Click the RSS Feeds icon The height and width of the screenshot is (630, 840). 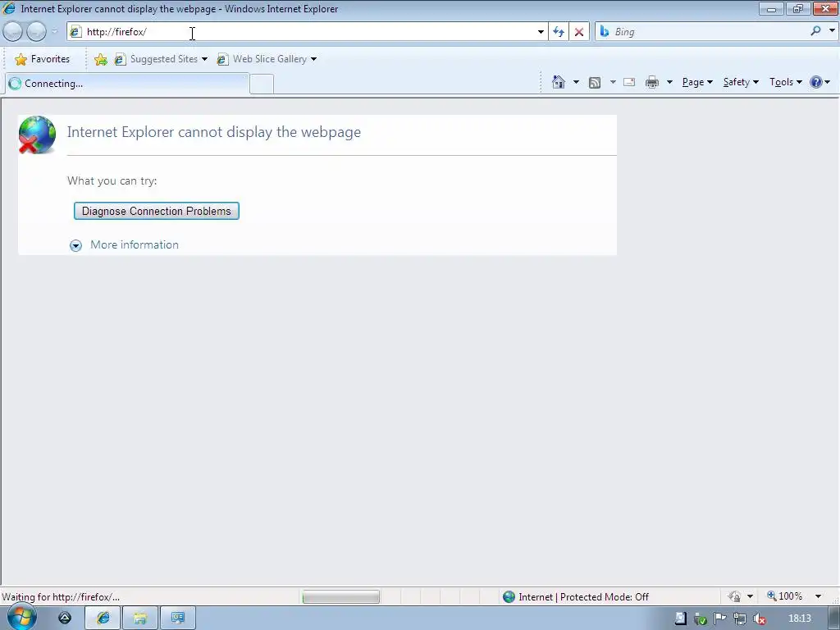(x=595, y=83)
